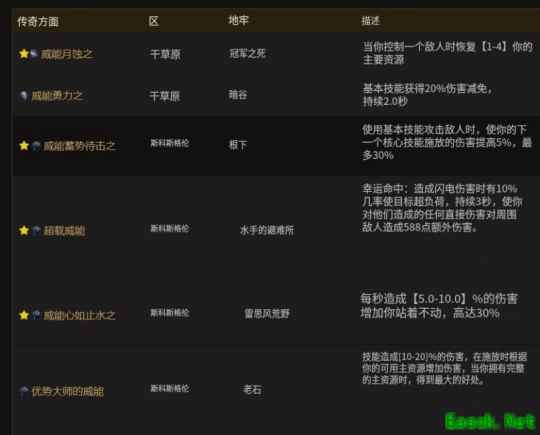
Task: Click the green watermark logo
Action: 490,421
